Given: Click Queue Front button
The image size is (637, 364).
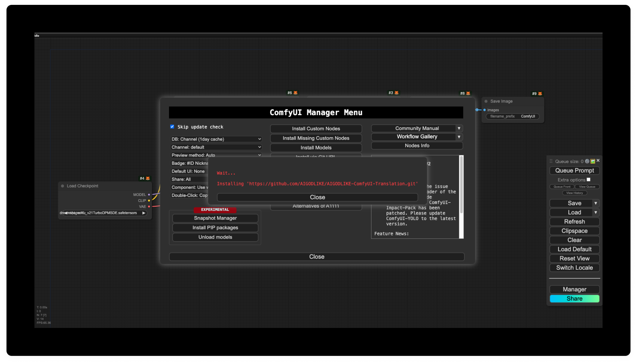Looking at the screenshot, I should point(562,187).
